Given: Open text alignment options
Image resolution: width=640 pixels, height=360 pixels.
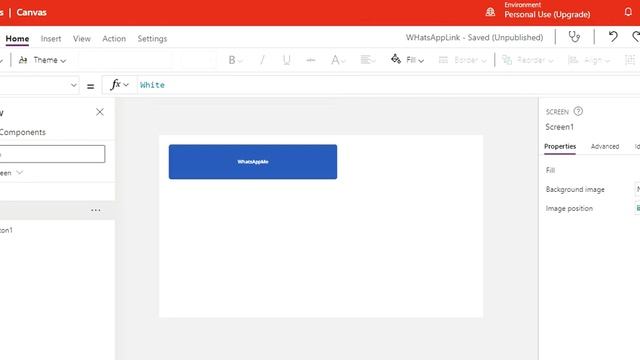Looking at the screenshot, I should [367, 60].
